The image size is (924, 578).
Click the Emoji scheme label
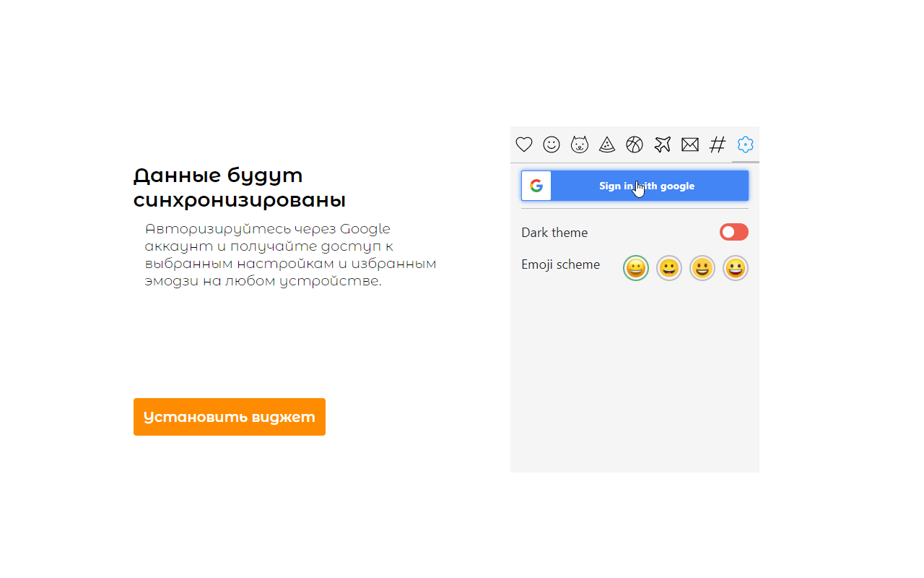pos(561,264)
